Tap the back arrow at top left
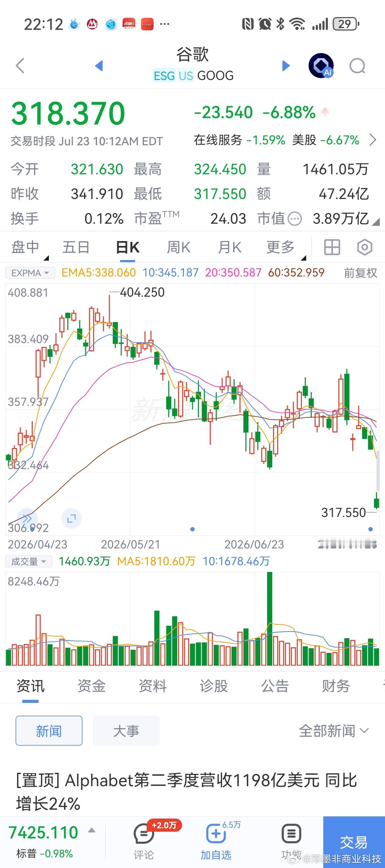This screenshot has height=868, width=385. 20,65
